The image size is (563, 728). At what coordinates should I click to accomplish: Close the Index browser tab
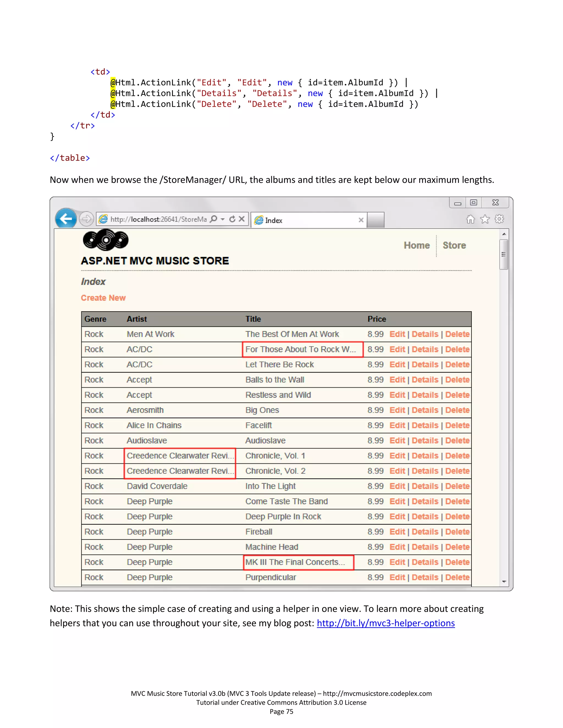pos(361,220)
